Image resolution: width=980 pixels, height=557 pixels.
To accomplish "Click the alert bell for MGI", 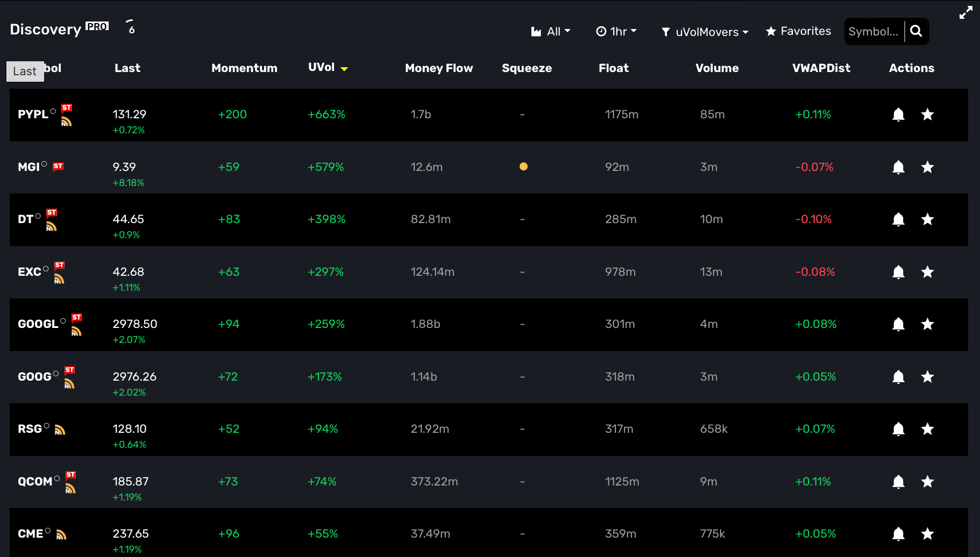I will [898, 167].
